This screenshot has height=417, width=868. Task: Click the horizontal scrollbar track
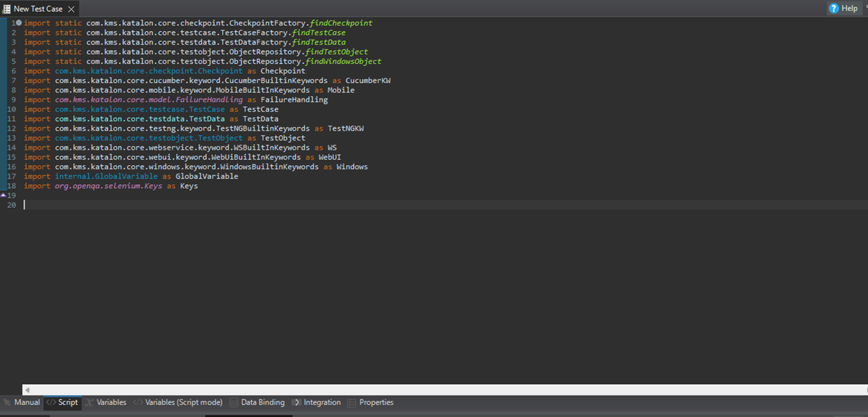[x=438, y=390]
